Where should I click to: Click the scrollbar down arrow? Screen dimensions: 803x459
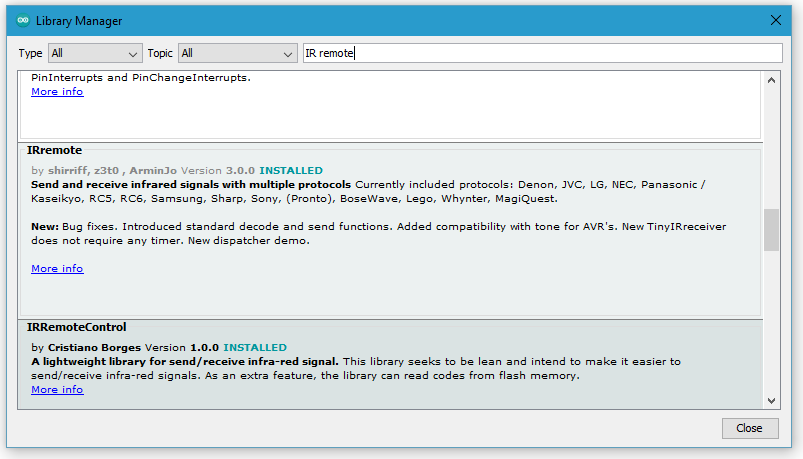[x=771, y=401]
